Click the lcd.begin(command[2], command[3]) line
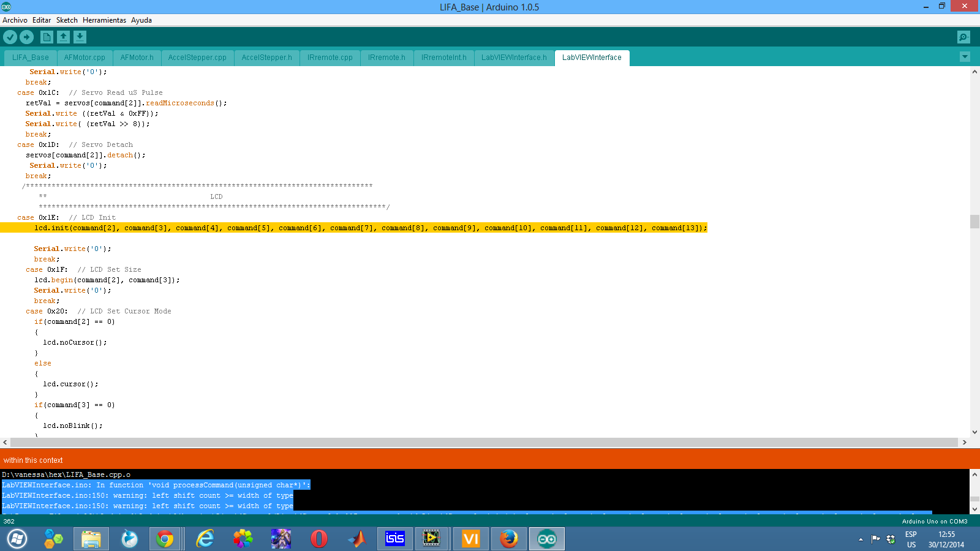The height and width of the screenshot is (551, 980). pos(107,280)
